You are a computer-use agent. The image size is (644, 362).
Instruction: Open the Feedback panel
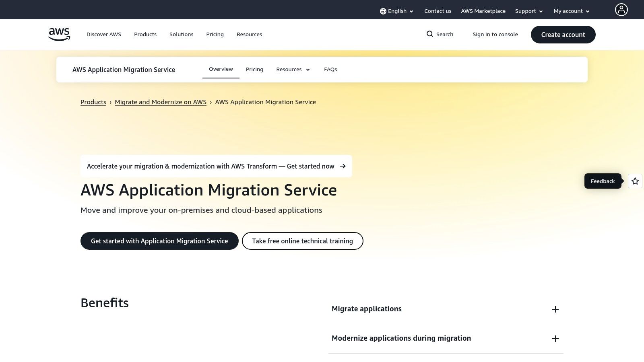[x=603, y=181]
